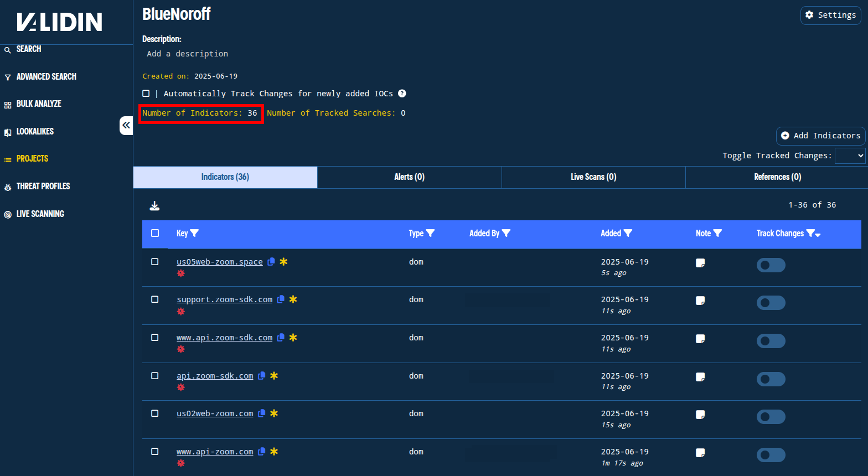Filter by the Added By column
The width and height of the screenshot is (868, 476).
[506, 233]
